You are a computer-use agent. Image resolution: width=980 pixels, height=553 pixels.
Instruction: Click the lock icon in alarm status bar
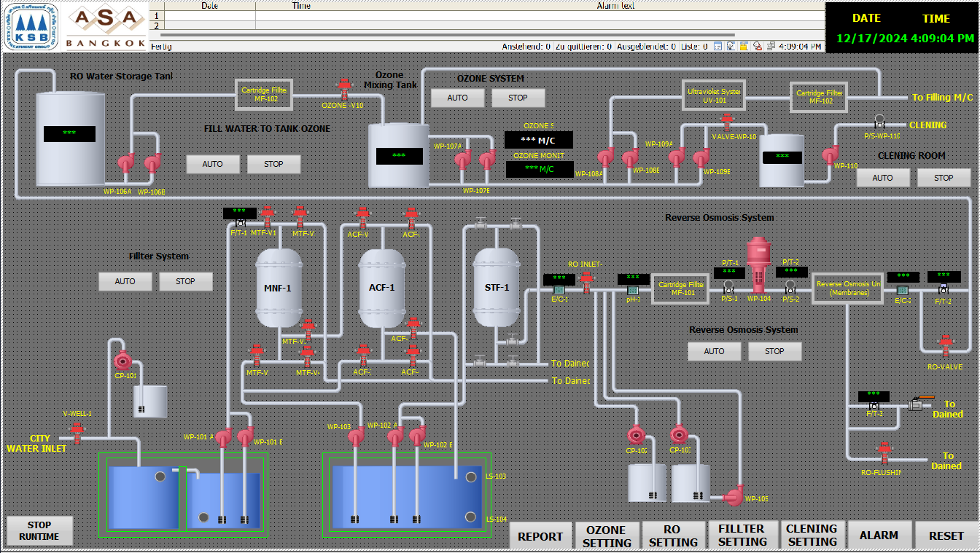744,46
